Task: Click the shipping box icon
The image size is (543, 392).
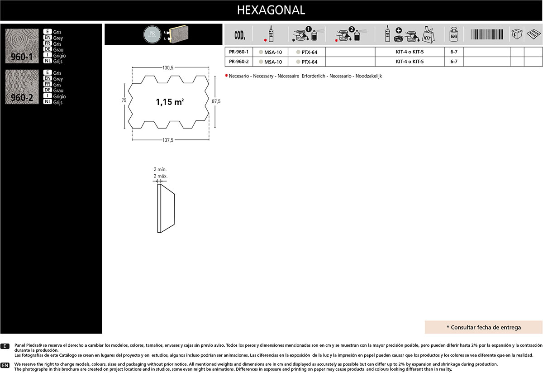Action: [x=516, y=34]
